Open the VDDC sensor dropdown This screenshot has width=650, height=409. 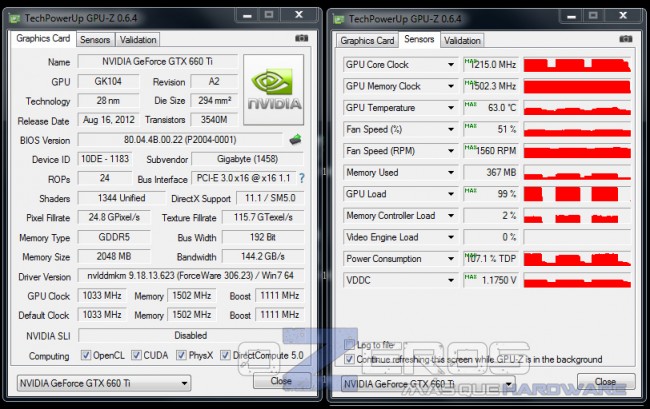(x=451, y=280)
